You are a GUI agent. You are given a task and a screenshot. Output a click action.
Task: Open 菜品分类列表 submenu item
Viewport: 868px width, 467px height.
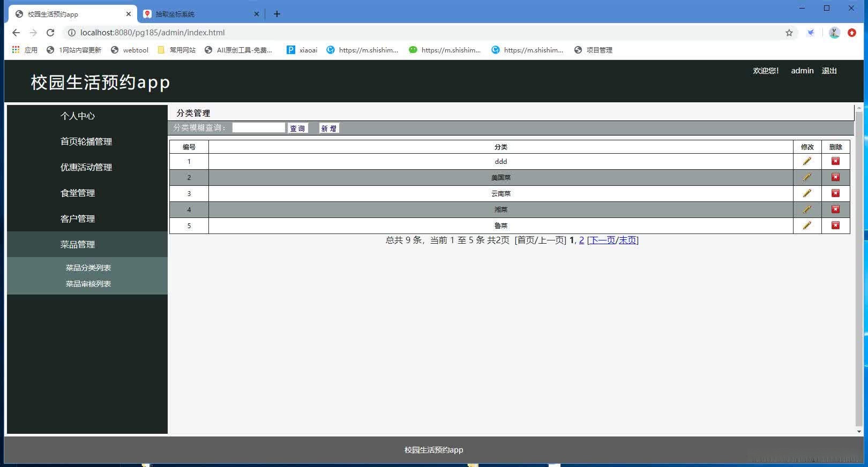[88, 268]
